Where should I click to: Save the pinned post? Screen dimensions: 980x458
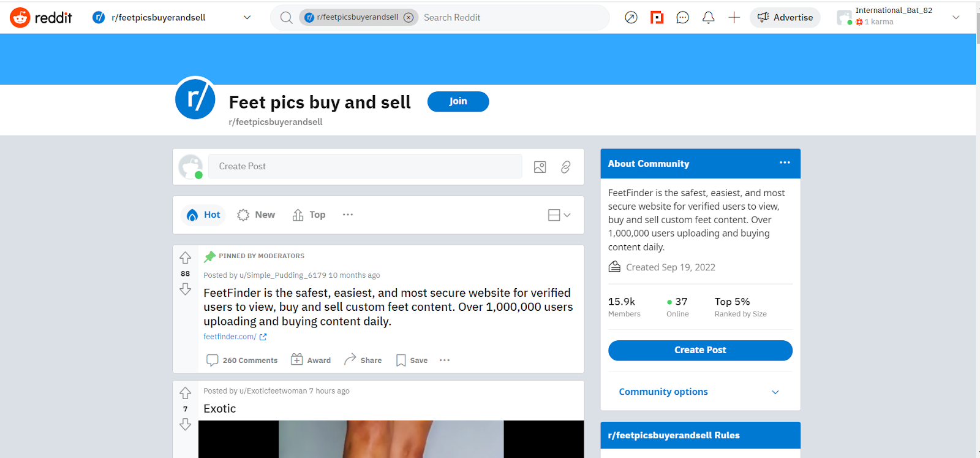coord(412,361)
